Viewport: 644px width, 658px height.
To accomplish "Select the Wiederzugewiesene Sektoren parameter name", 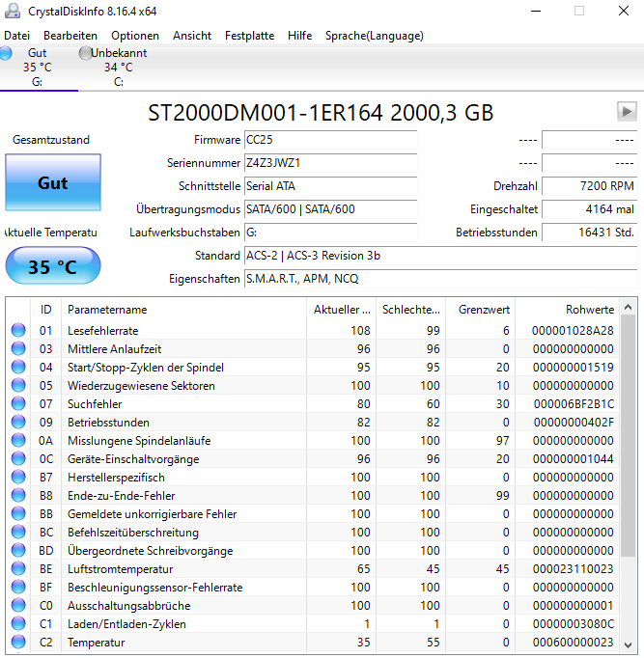I will click(141, 386).
